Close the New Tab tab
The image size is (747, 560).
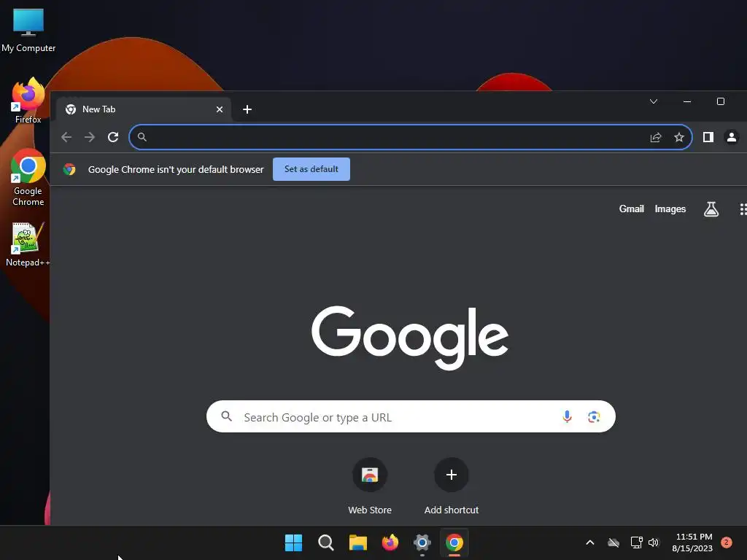click(219, 109)
